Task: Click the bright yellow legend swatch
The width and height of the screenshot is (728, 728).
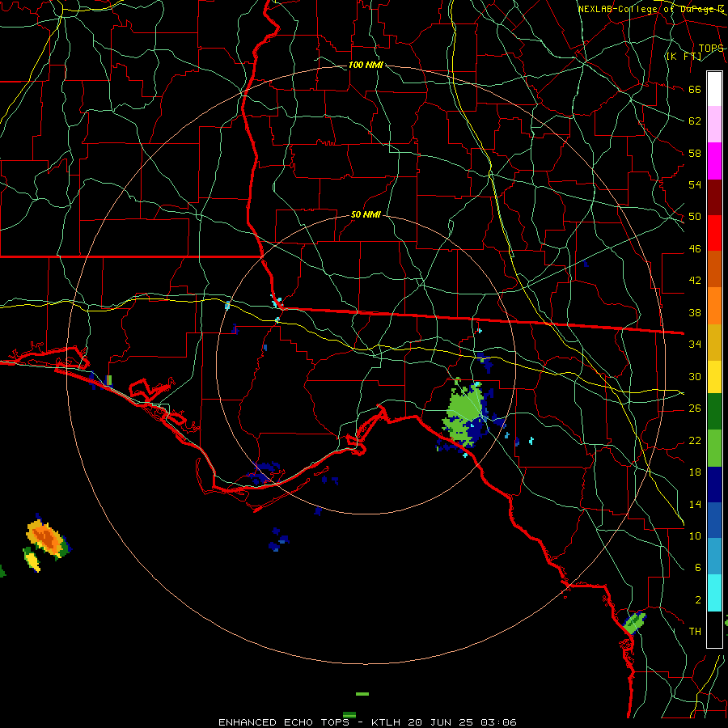Action: (x=714, y=376)
